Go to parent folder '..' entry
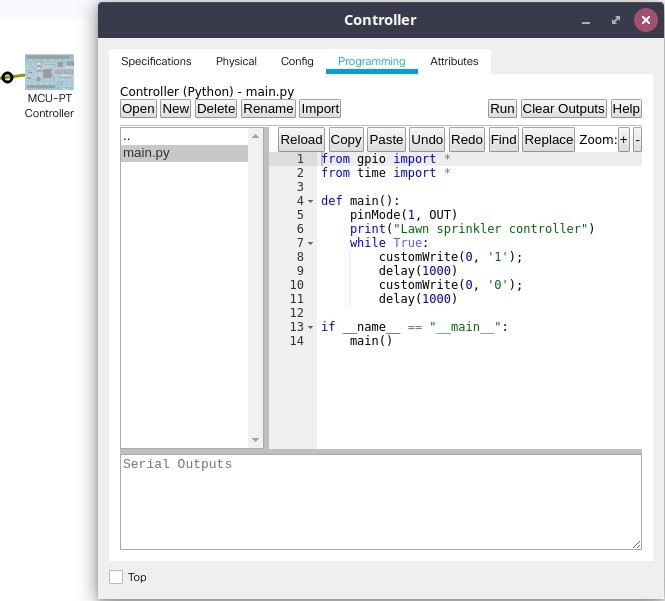The image size is (665, 601). [x=184, y=137]
